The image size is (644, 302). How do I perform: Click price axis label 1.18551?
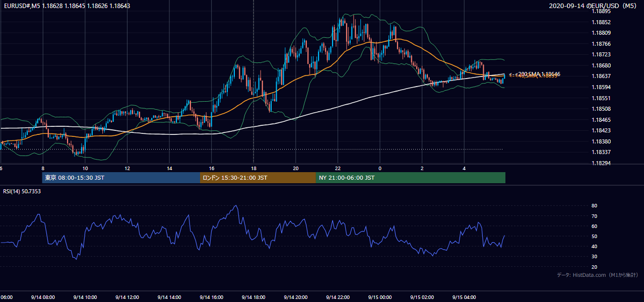click(601, 98)
